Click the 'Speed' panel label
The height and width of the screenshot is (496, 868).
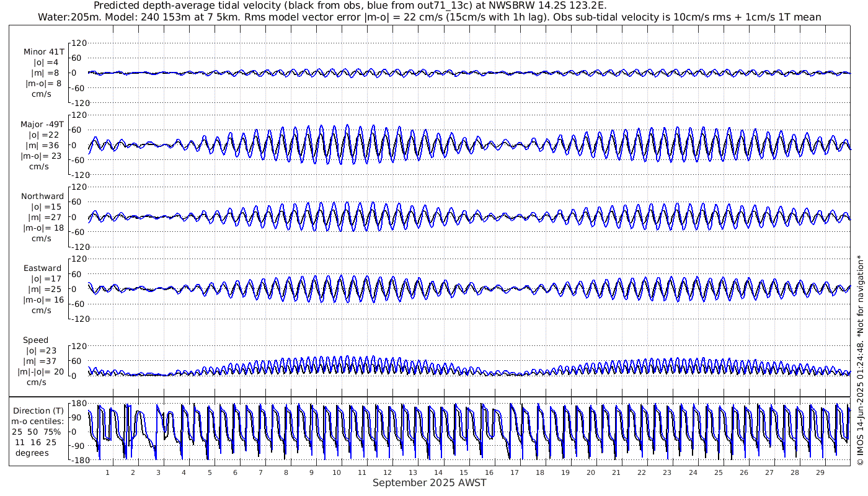pos(36,340)
